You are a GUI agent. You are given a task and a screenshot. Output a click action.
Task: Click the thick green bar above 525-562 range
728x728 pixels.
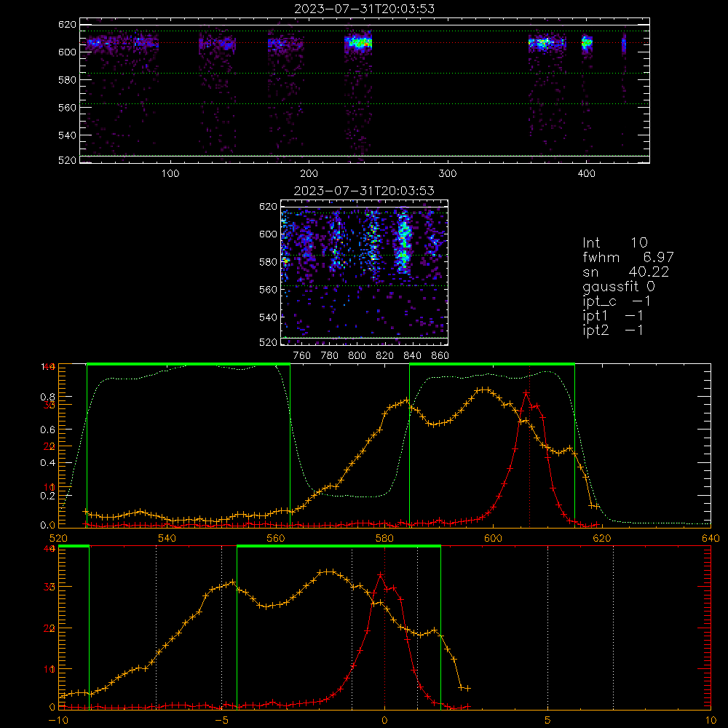coord(189,364)
